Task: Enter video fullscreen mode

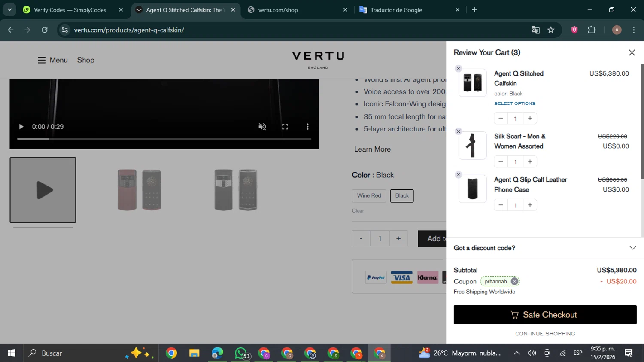Action: pyautogui.click(x=285, y=127)
